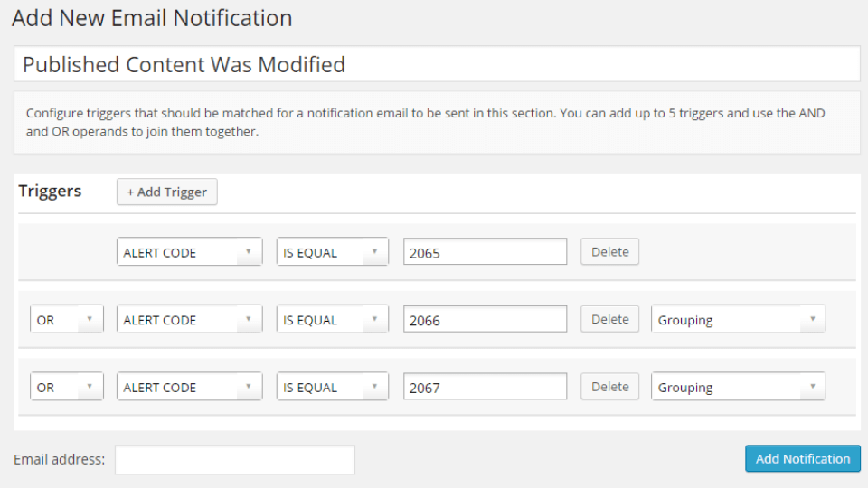Delete the trigger with value 2065

pos(609,252)
